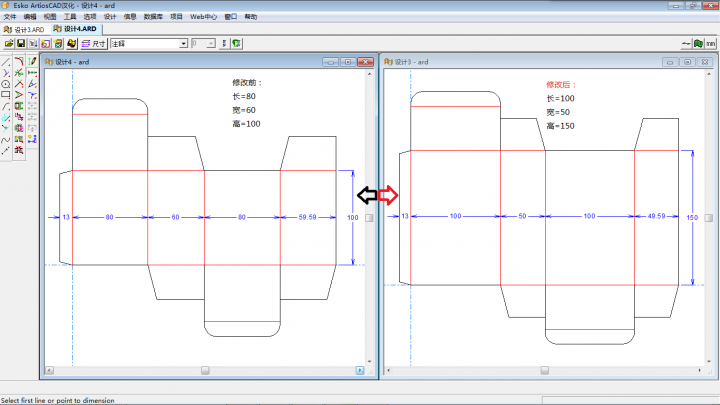Click the left window horizontal scrollbar thumb
The height and width of the screenshot is (405, 720).
205,370
